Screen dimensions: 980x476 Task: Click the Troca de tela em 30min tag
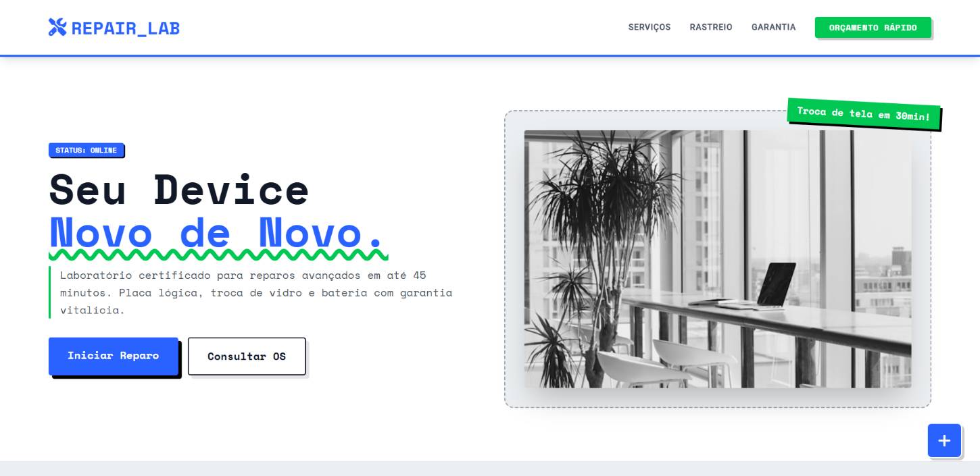864,113
